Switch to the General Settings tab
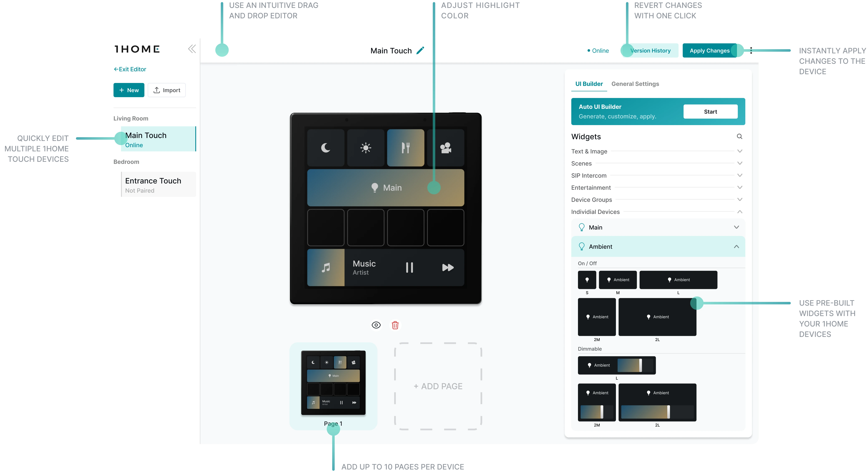Image resolution: width=868 pixels, height=472 pixels. 635,84
